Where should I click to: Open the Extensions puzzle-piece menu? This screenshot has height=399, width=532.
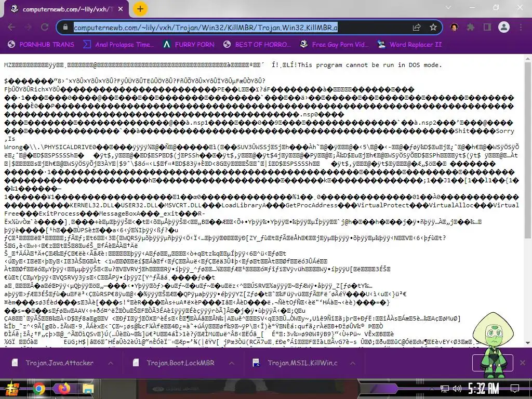pyautogui.click(x=471, y=27)
